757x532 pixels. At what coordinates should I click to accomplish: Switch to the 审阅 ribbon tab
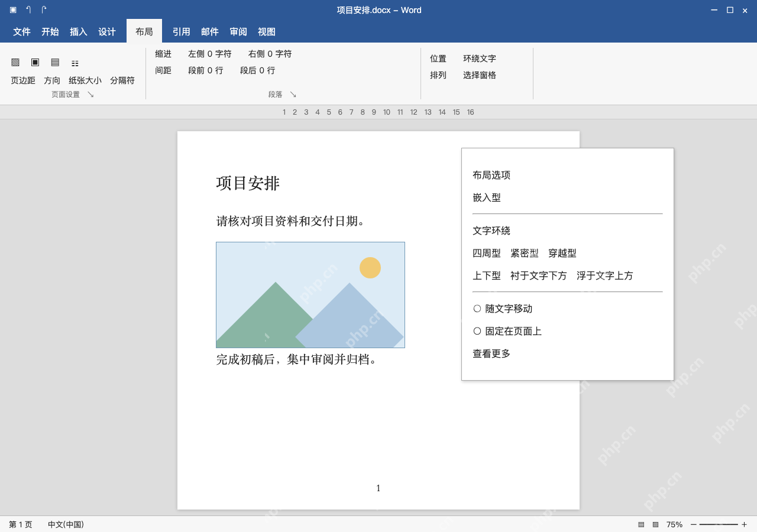(x=238, y=32)
